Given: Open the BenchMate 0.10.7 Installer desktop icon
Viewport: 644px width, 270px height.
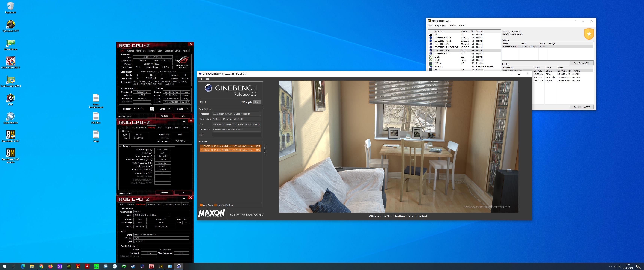Looking at the screenshot, I should click(10, 156).
